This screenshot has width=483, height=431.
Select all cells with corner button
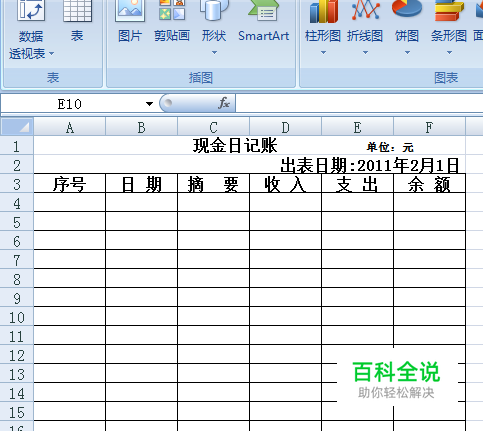[x=17, y=127]
